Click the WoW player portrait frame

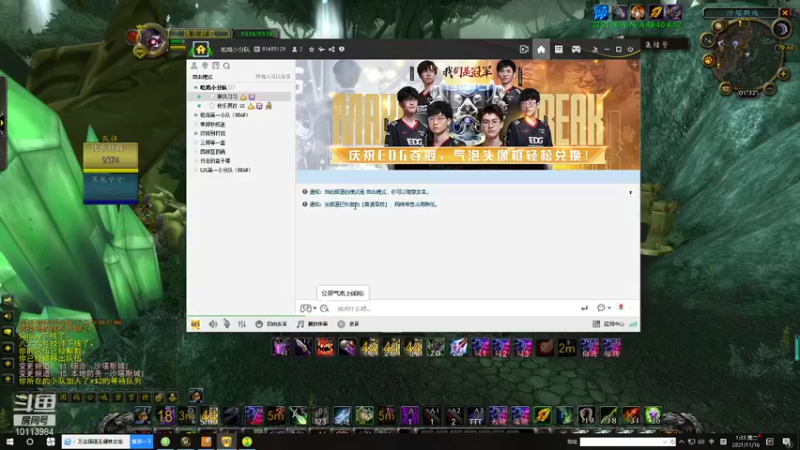click(x=152, y=40)
